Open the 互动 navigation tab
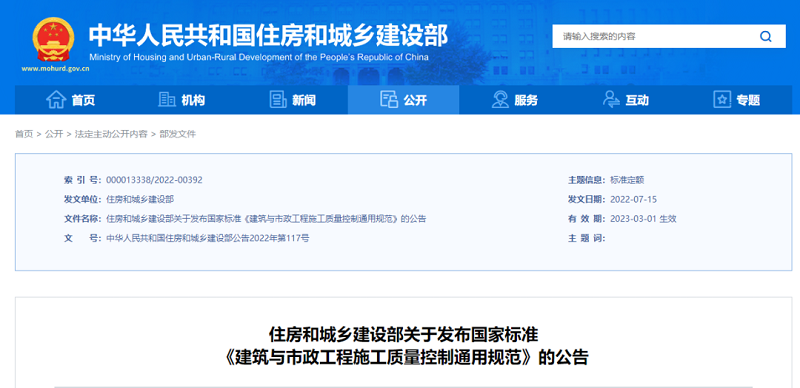 point(626,100)
